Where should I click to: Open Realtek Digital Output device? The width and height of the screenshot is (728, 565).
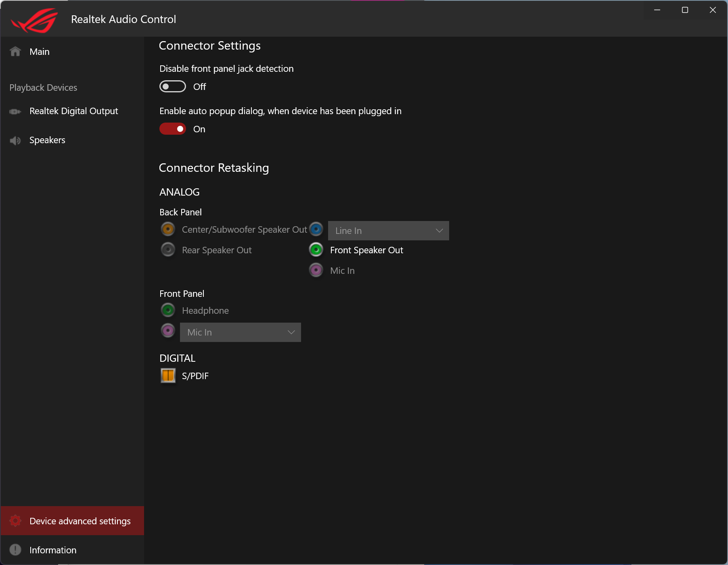click(x=73, y=111)
